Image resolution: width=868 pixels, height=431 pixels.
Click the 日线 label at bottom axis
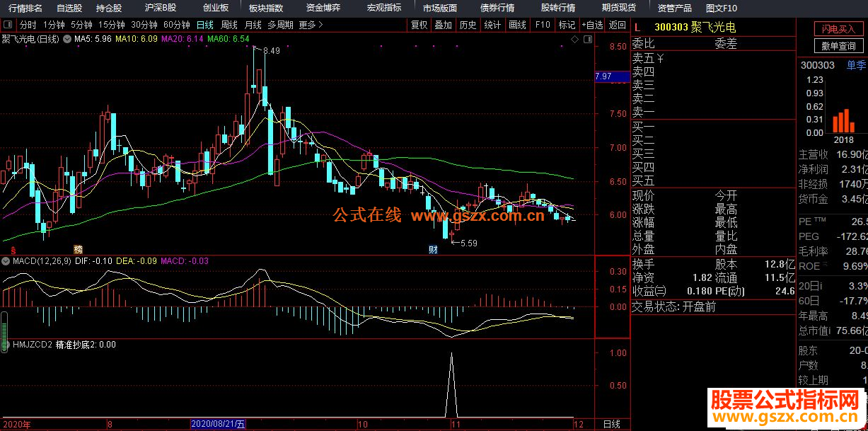[613, 425]
